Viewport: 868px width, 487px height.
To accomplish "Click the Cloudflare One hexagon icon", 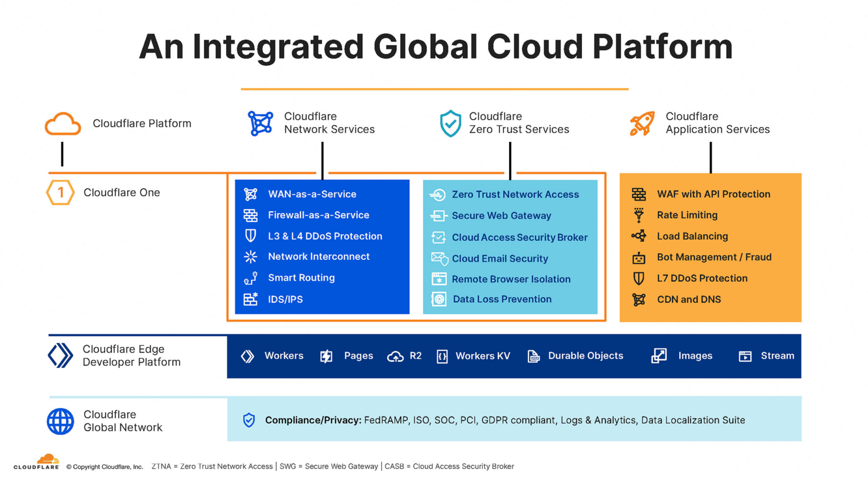I will click(60, 193).
